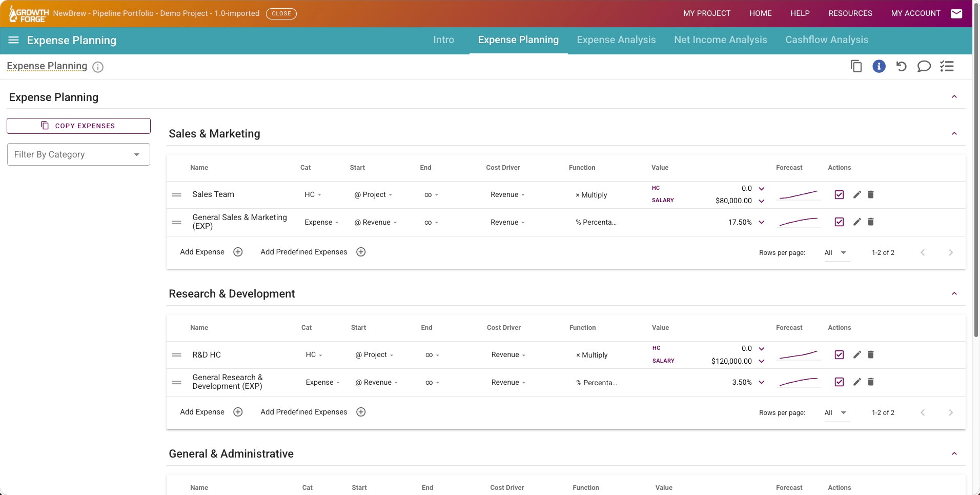Click plus icon for Add Expense in Sales & Marketing
The width and height of the screenshot is (980, 495).
pos(238,252)
